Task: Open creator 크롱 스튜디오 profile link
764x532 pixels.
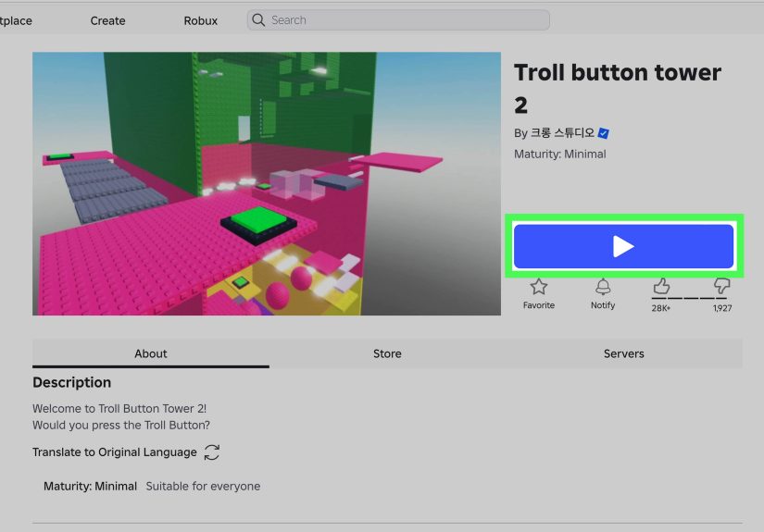Action: pos(562,133)
